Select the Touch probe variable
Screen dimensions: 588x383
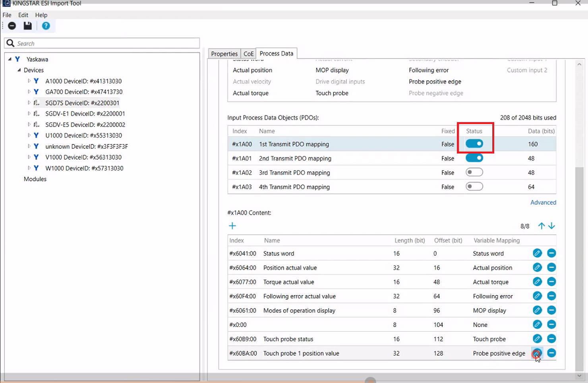click(x=332, y=93)
